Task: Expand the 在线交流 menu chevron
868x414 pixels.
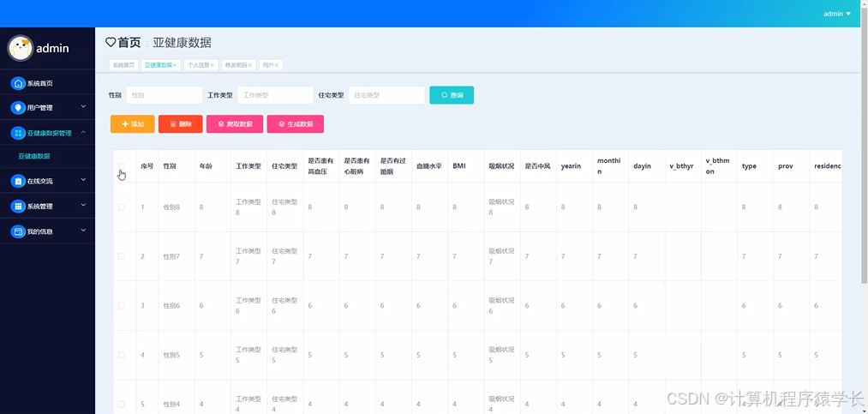Action: [84, 180]
